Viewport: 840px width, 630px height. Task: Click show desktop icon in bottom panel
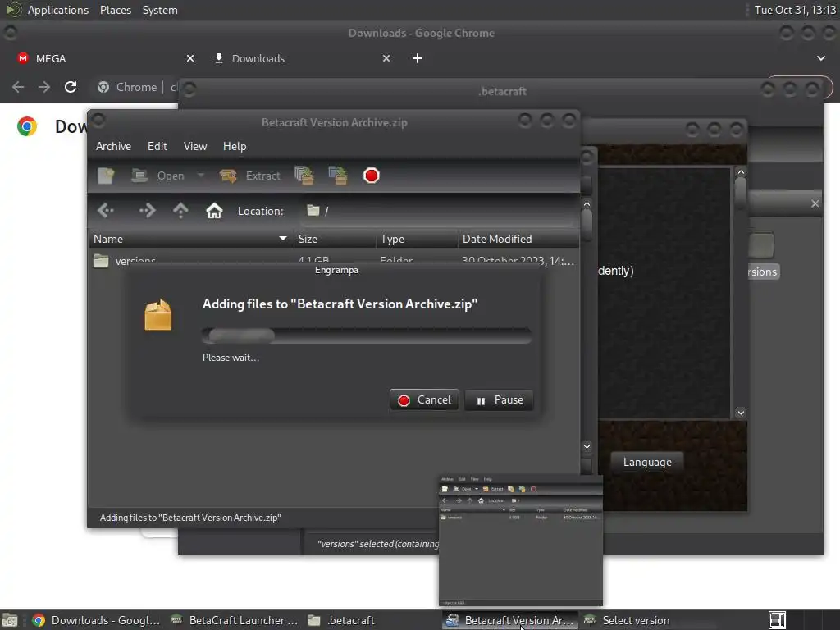pyautogui.click(x=10, y=620)
